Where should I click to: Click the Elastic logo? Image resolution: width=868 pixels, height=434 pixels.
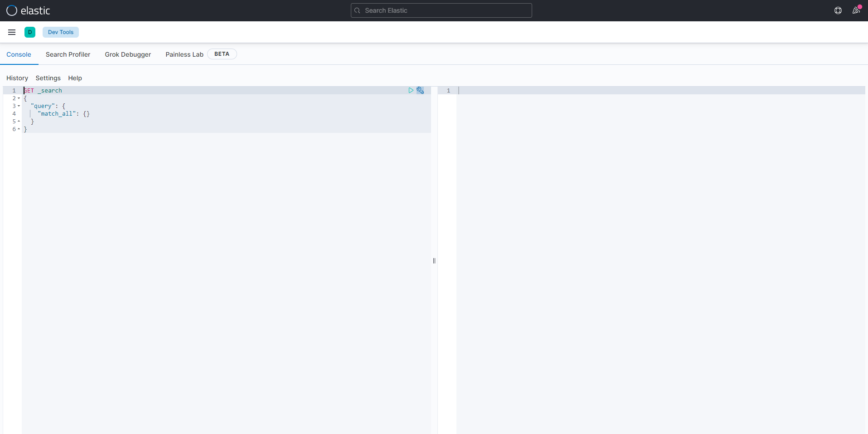tap(28, 10)
